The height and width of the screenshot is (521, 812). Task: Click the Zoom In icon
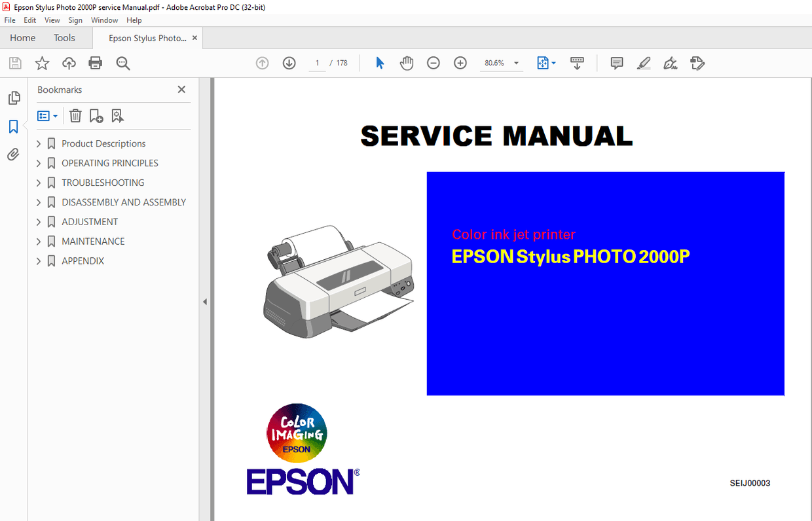460,63
